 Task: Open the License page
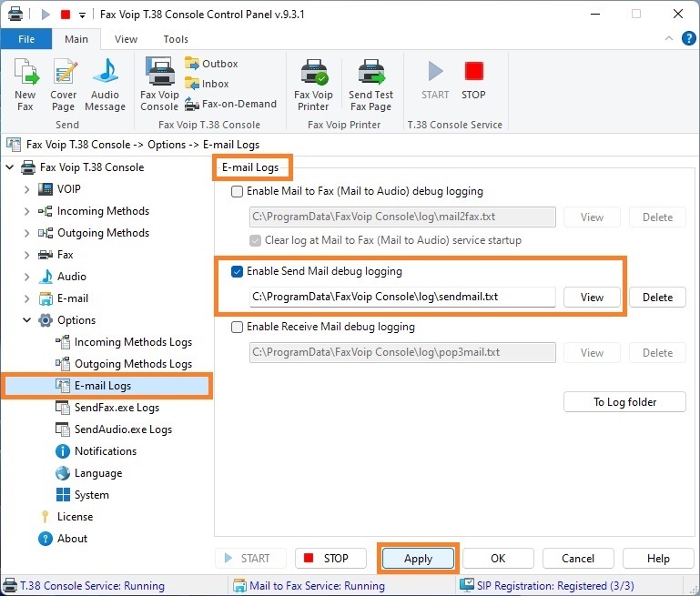[x=67, y=517]
